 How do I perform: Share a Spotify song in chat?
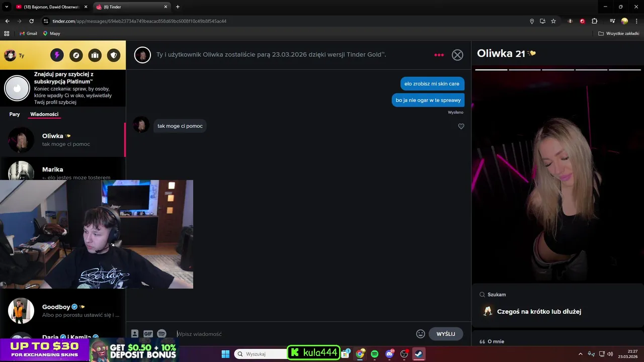coord(162,334)
